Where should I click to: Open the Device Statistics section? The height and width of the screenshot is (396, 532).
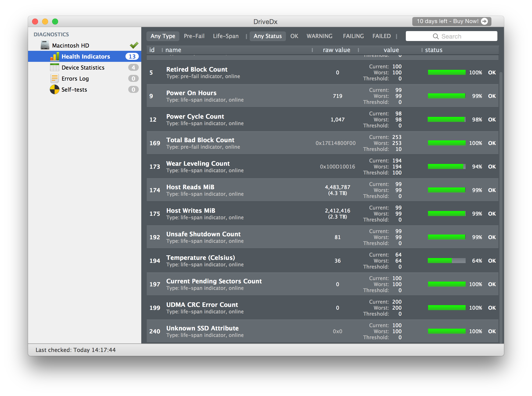click(85, 68)
